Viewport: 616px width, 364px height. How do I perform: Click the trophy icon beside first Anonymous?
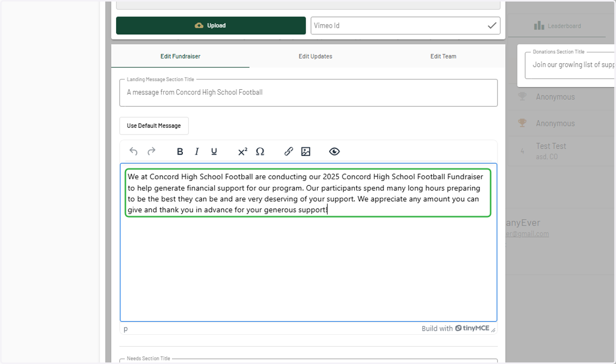pyautogui.click(x=523, y=97)
